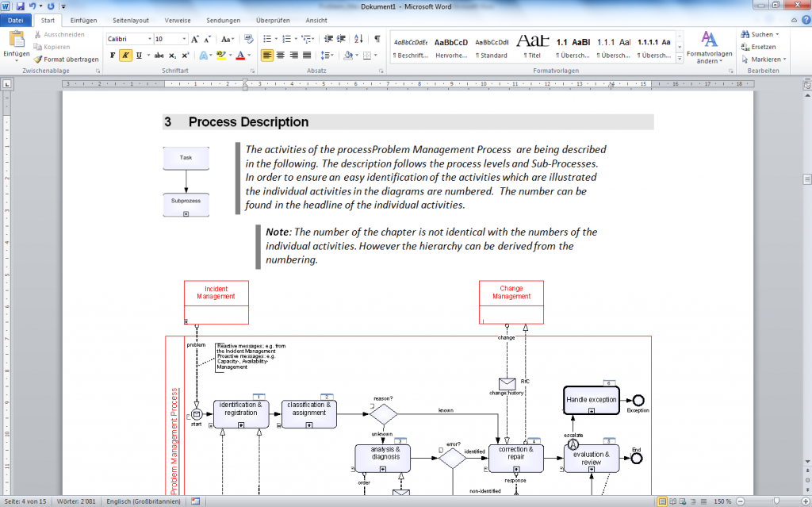The image size is (812, 507).
Task: Select the Hervorhe... style
Action: tap(451, 48)
